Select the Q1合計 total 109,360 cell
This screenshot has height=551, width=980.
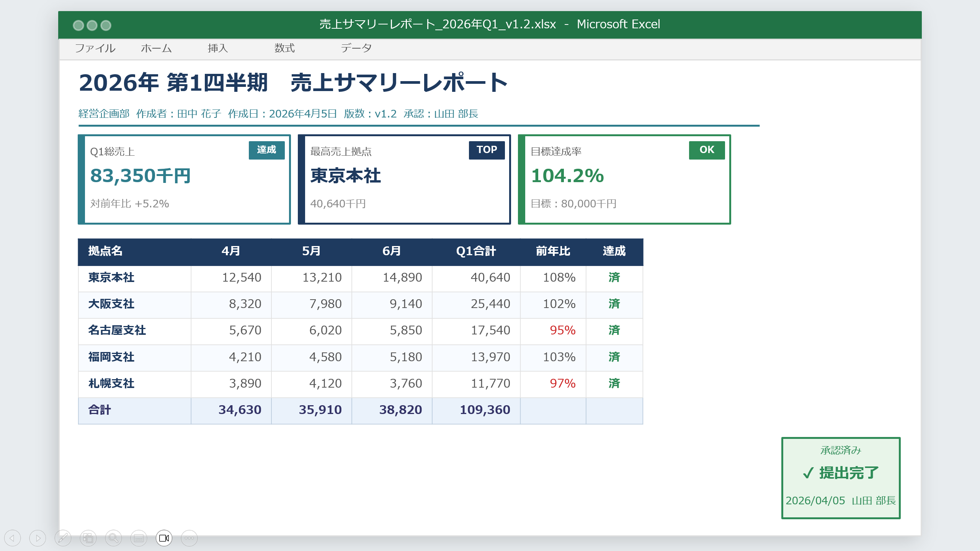(476, 410)
